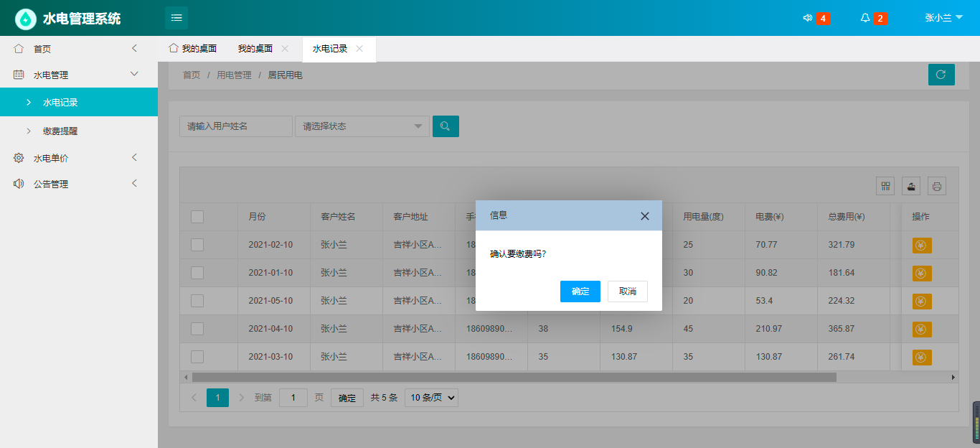Switch to the second 我的桌面 tab
The width and height of the screenshot is (980, 448).
[255, 49]
